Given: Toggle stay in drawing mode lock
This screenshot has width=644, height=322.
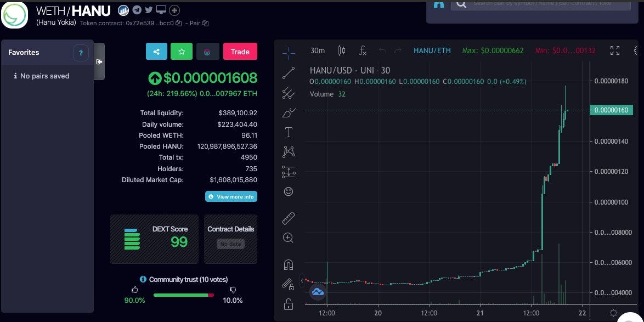Looking at the screenshot, I should (289, 284).
